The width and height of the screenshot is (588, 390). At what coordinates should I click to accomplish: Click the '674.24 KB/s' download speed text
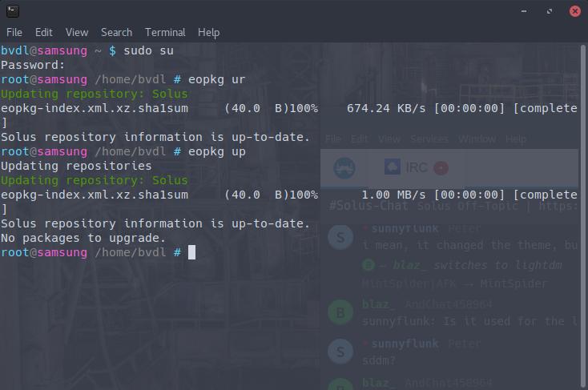386,108
